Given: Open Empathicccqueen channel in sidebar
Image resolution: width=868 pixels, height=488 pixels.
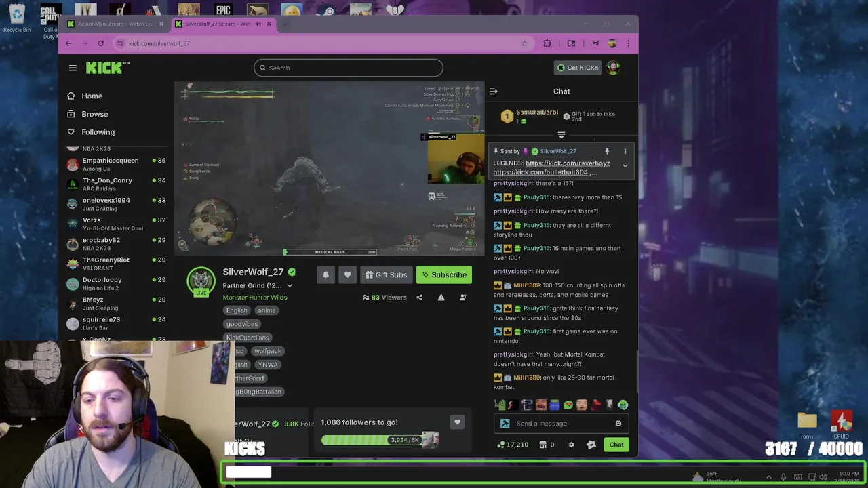Looking at the screenshot, I should point(116,165).
